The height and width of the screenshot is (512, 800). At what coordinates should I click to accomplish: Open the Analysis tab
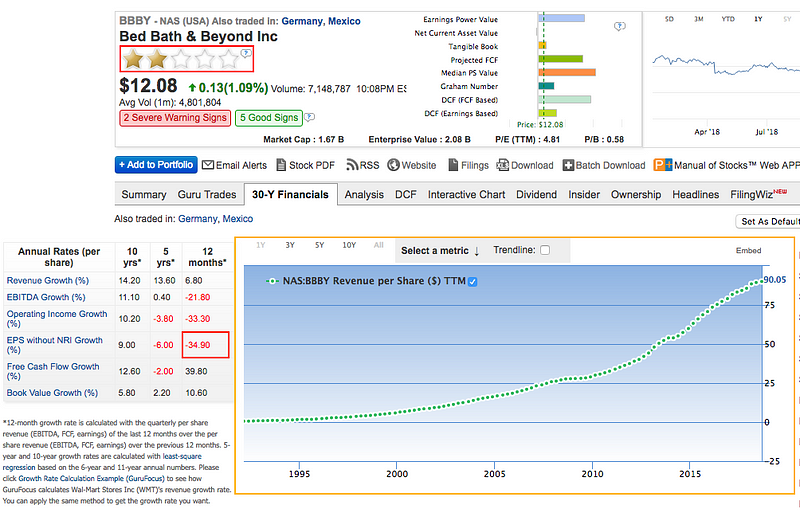[364, 194]
